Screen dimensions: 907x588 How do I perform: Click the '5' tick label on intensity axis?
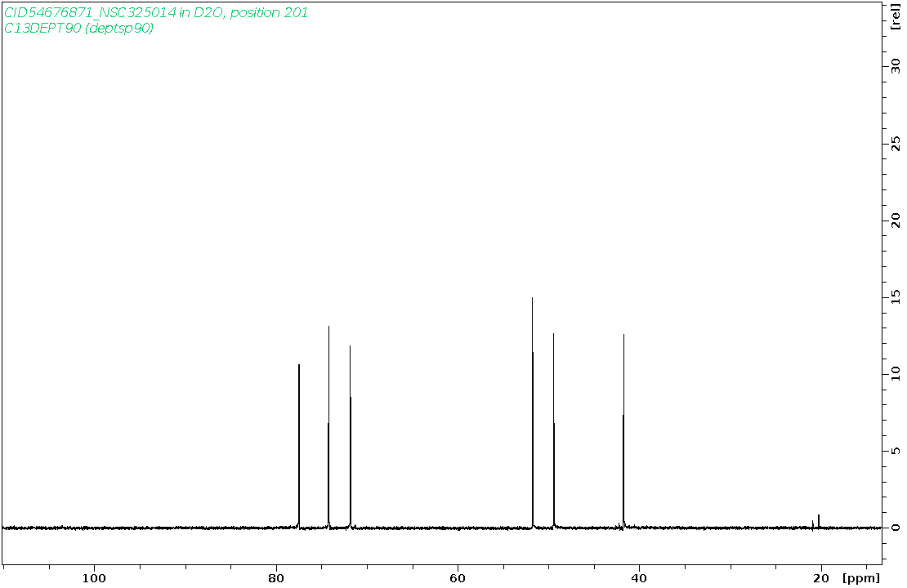tap(896, 451)
